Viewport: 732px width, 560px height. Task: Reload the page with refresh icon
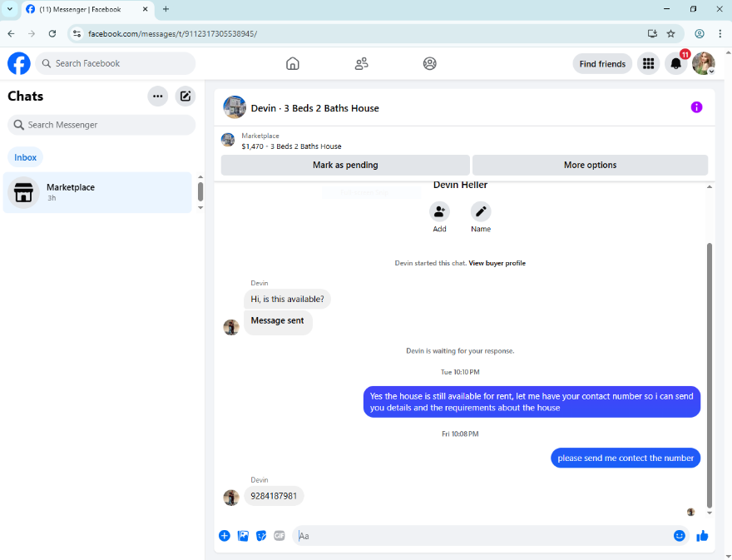click(x=52, y=33)
